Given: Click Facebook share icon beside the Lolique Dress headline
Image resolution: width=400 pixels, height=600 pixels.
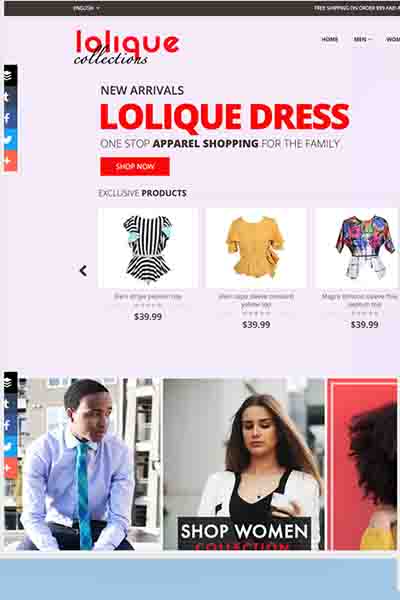Looking at the screenshot, I should pos(10,118).
